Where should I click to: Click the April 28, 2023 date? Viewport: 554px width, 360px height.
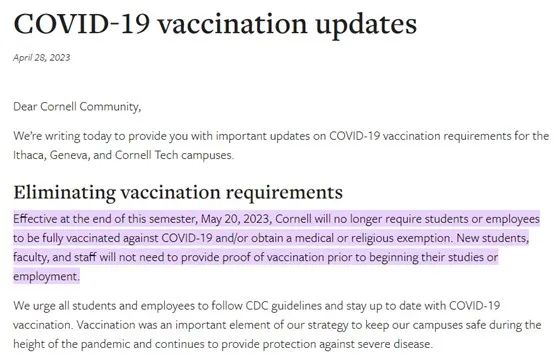pos(42,58)
